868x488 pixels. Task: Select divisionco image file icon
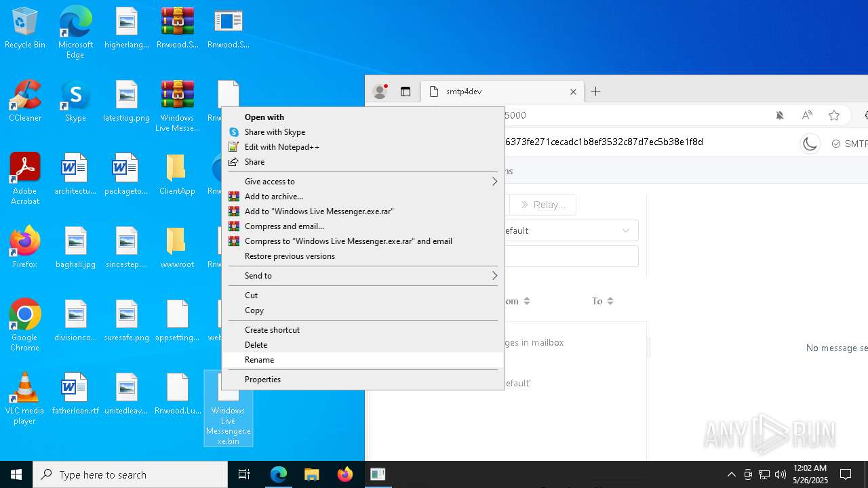(75, 321)
